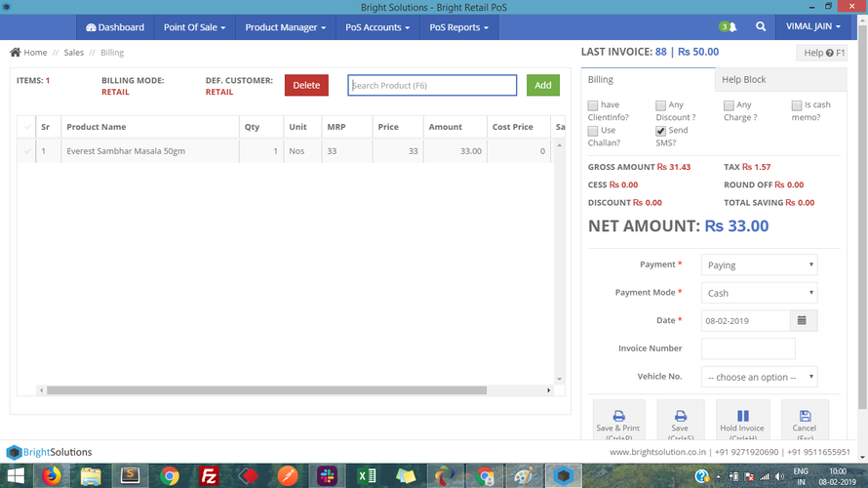The height and width of the screenshot is (488, 868).
Task: Go to Sales breadcrumb link
Action: click(73, 53)
